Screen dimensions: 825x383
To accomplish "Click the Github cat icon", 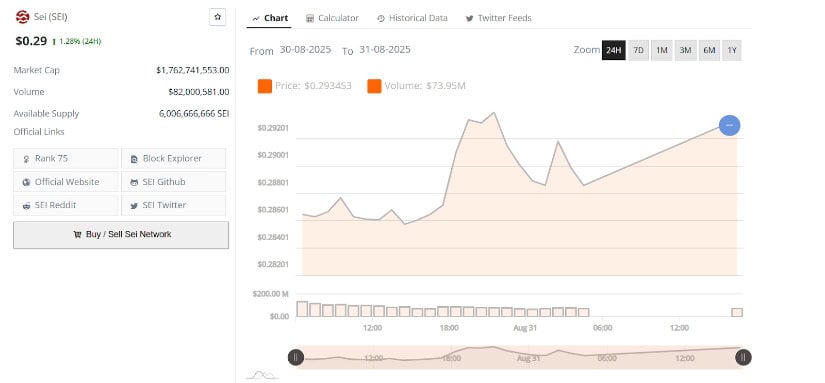I will (x=134, y=183).
